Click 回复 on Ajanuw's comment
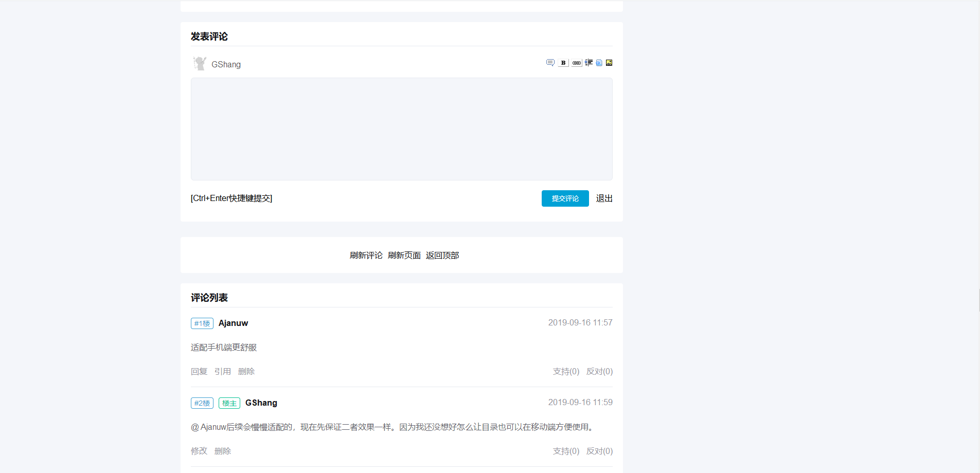 tap(199, 372)
